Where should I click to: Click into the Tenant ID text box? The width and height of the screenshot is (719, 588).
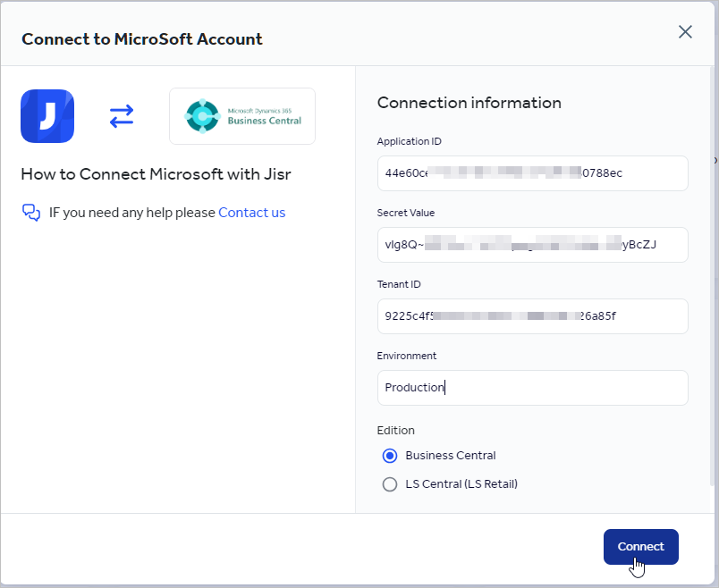[x=532, y=316]
